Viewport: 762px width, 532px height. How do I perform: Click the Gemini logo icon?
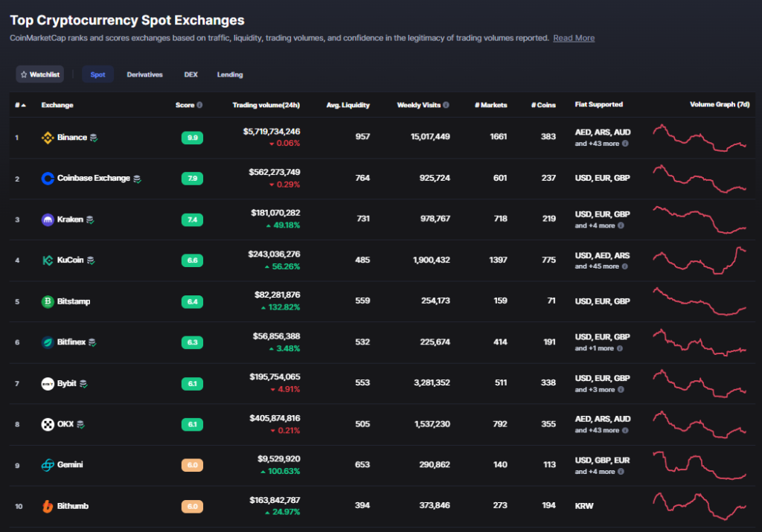tap(48, 465)
